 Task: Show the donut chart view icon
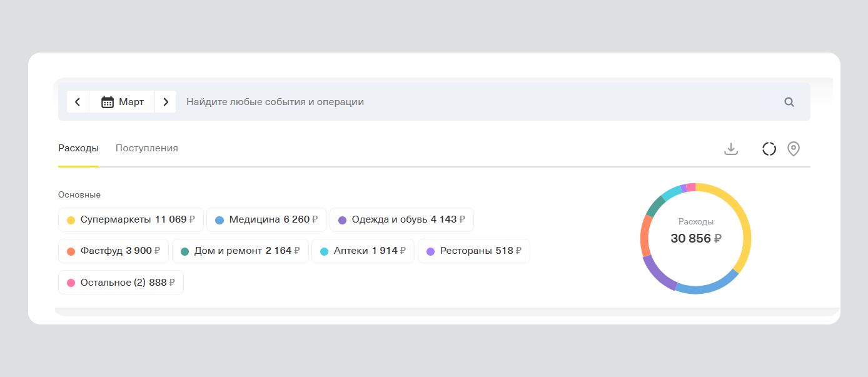click(769, 149)
